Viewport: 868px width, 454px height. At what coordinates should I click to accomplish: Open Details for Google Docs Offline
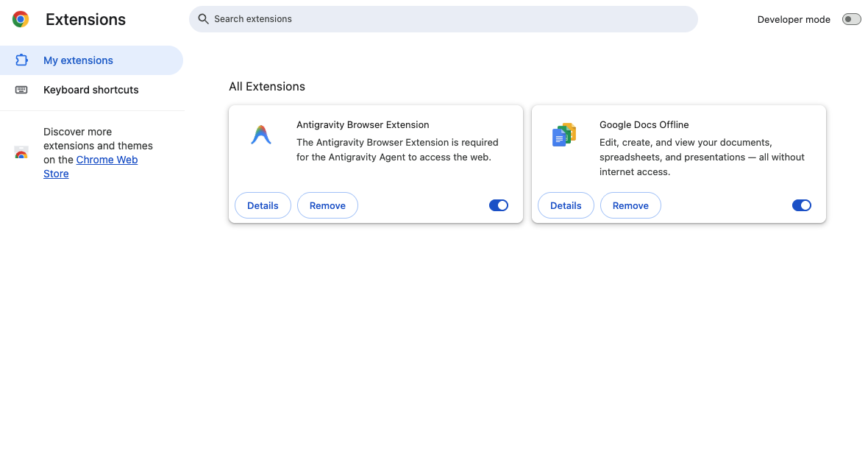(x=566, y=205)
